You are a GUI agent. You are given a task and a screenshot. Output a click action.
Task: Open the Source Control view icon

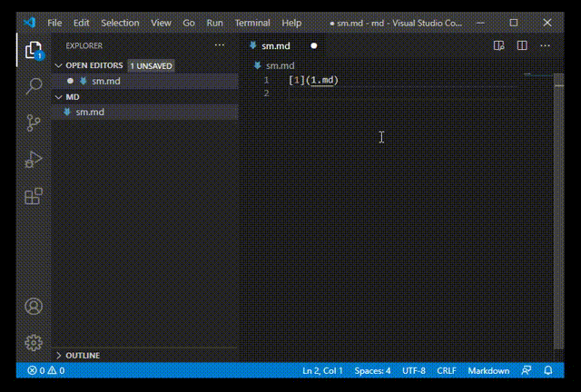pyautogui.click(x=34, y=122)
